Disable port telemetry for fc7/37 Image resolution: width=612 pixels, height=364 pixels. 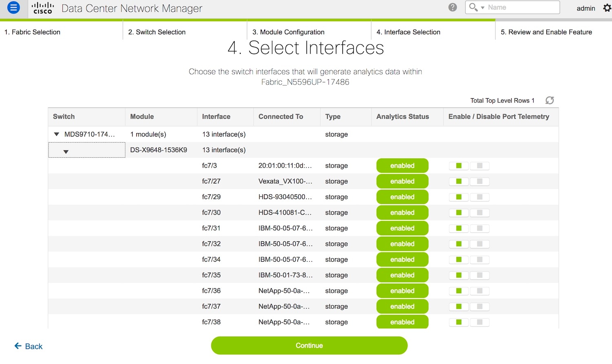pyautogui.click(x=480, y=307)
